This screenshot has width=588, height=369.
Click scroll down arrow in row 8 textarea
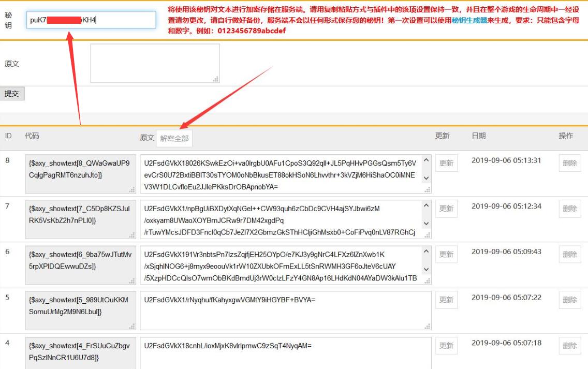pyautogui.click(x=426, y=178)
